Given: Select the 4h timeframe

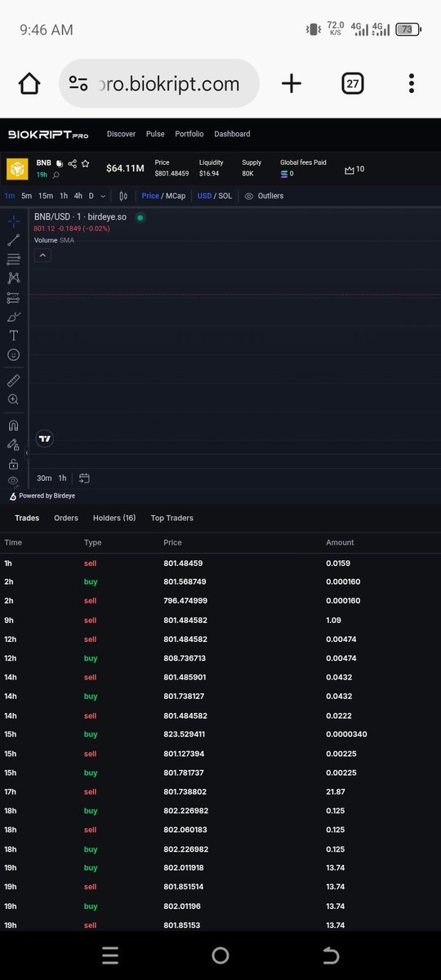Looking at the screenshot, I should (x=78, y=196).
